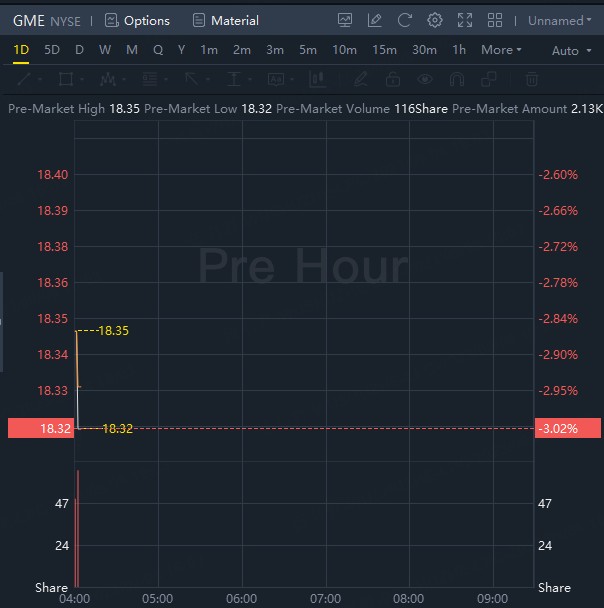
Task: Open GME Options
Action: 137,20
